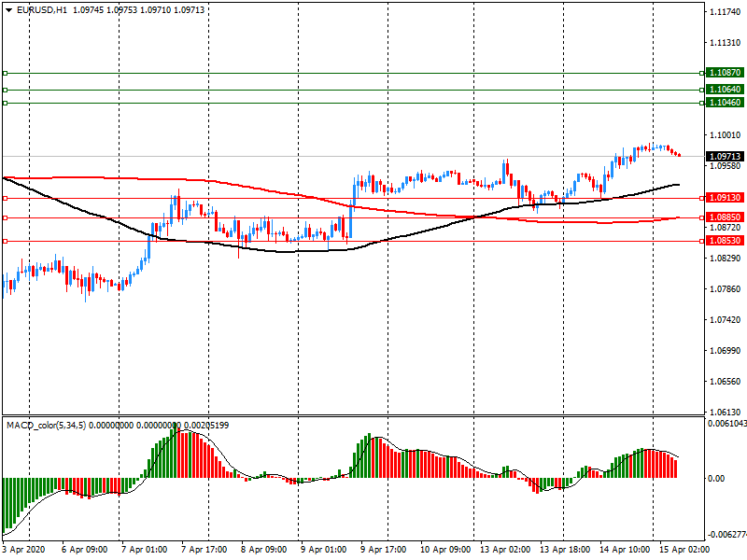Click the 1.11740 value on the price scale
This screenshot has height=560, width=747.
coord(725,12)
